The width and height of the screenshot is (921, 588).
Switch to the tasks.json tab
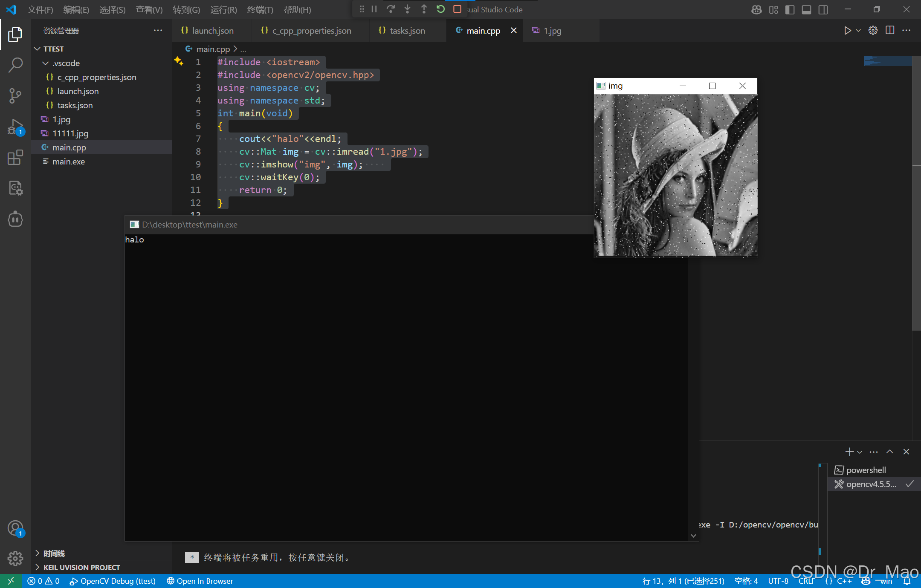(x=407, y=31)
